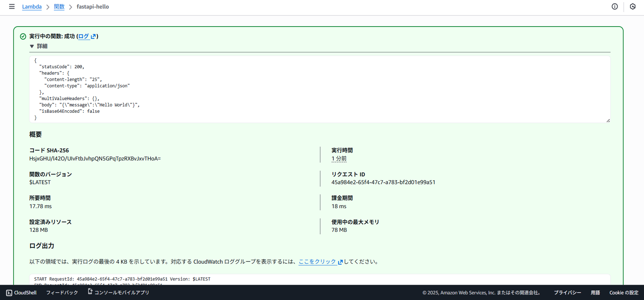The width and height of the screenshot is (644, 300).
Task: Click the CloudShell terminal icon
Action: pyautogui.click(x=9, y=293)
